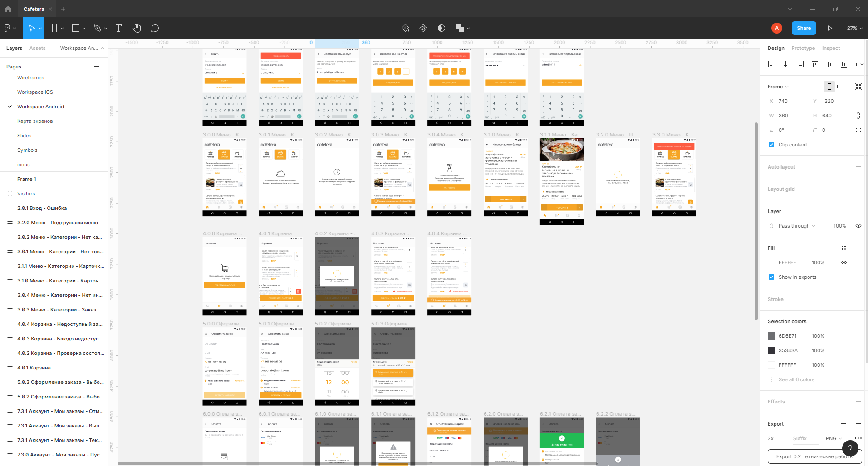Image resolution: width=868 pixels, height=466 pixels.
Task: Click the resize to fit icon
Action: [858, 87]
